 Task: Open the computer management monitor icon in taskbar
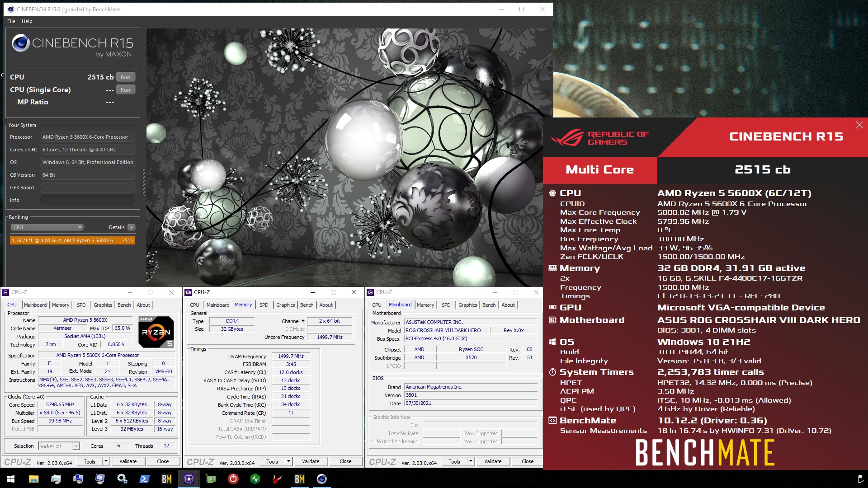(x=78, y=479)
